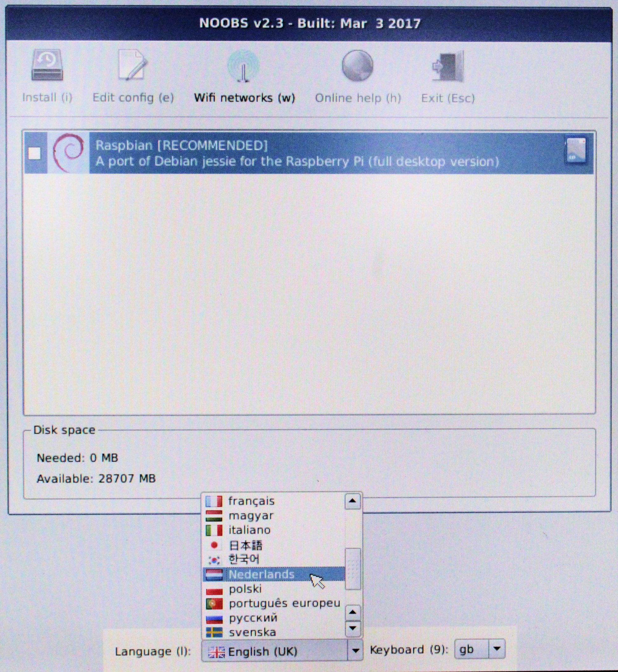Viewport: 618px width, 672px height.
Task: Select the Raspbian [RECOMMENDED] list entry
Action: [x=309, y=153]
